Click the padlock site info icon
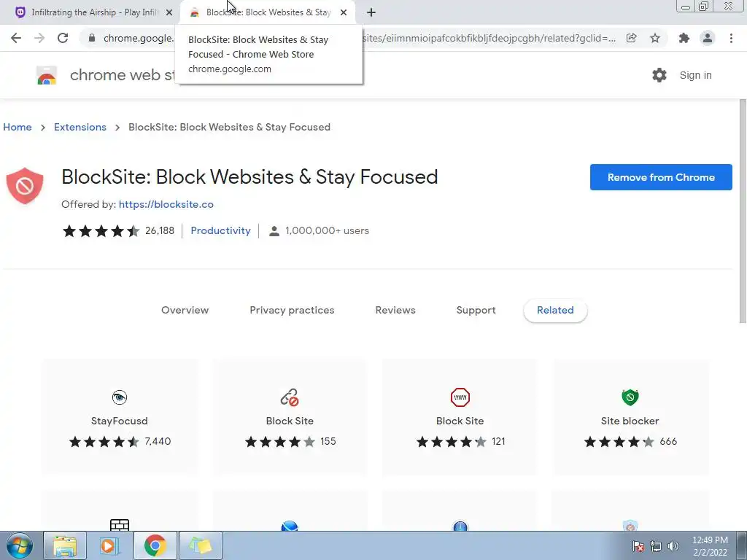 point(92,38)
